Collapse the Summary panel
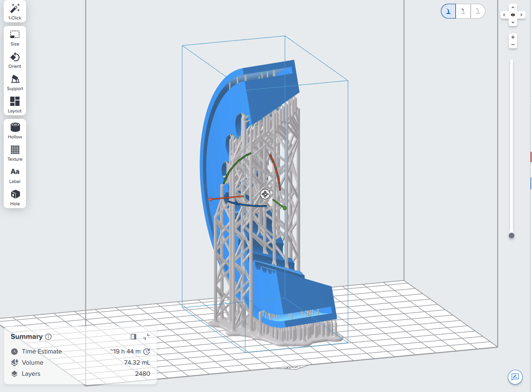The height and width of the screenshot is (392, 532). pyautogui.click(x=146, y=337)
